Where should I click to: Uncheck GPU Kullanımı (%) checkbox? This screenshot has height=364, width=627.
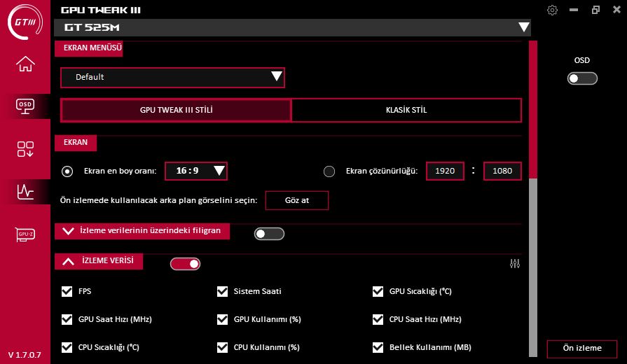point(222,319)
